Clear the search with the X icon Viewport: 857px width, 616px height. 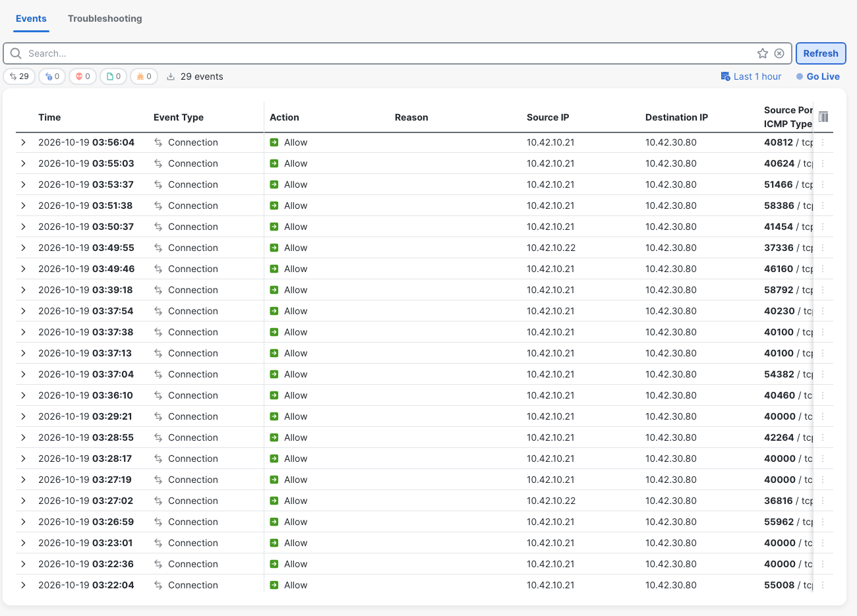[779, 53]
